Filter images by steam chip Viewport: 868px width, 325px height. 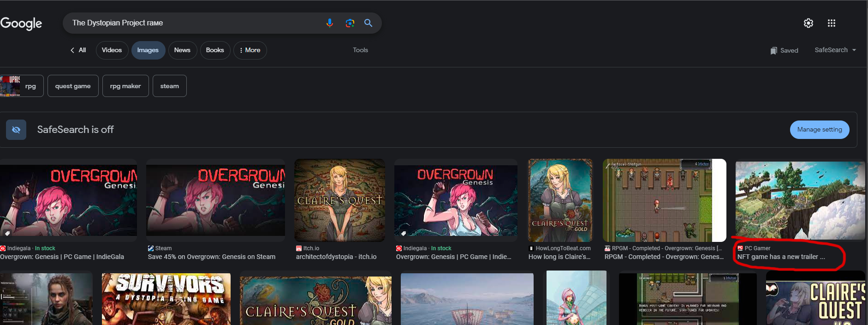[x=170, y=86]
